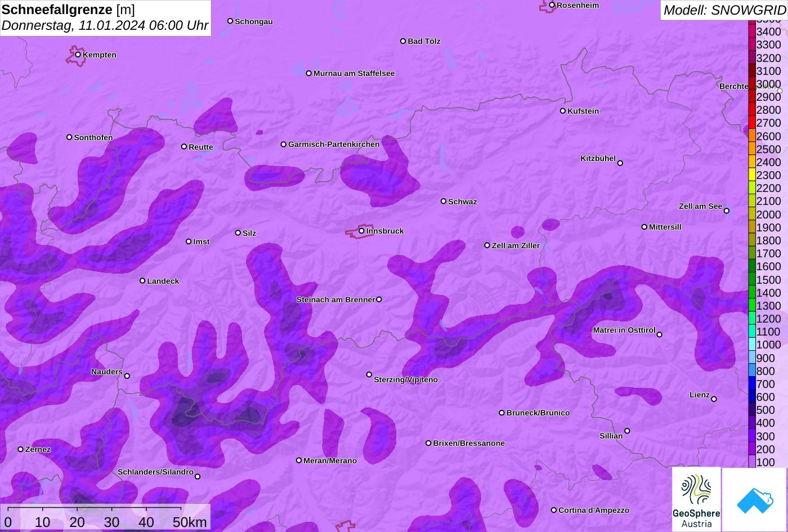Select the Bad Tölz marker circle
This screenshot has width=788, height=532.
[403, 41]
